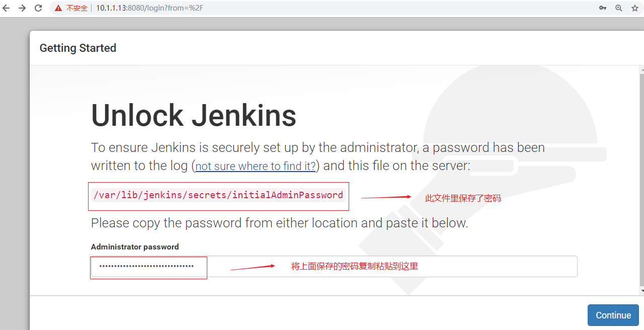Click the page vertical scrollbar thumb
This screenshot has width=644, height=330.
[x=641, y=179]
